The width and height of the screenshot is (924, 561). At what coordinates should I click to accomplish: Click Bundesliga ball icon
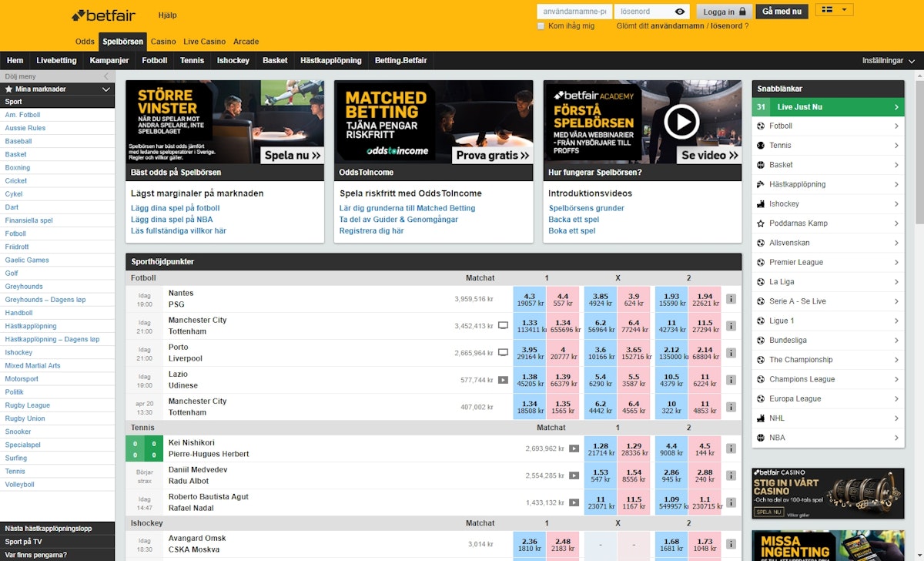pyautogui.click(x=761, y=340)
